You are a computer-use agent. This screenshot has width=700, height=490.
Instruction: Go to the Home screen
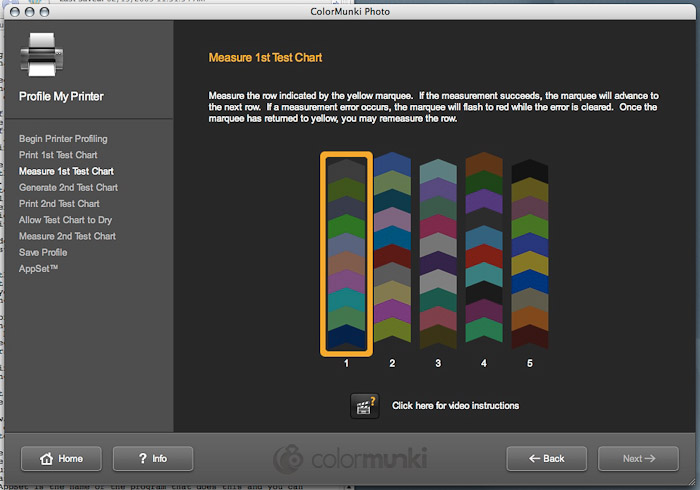click(61, 459)
